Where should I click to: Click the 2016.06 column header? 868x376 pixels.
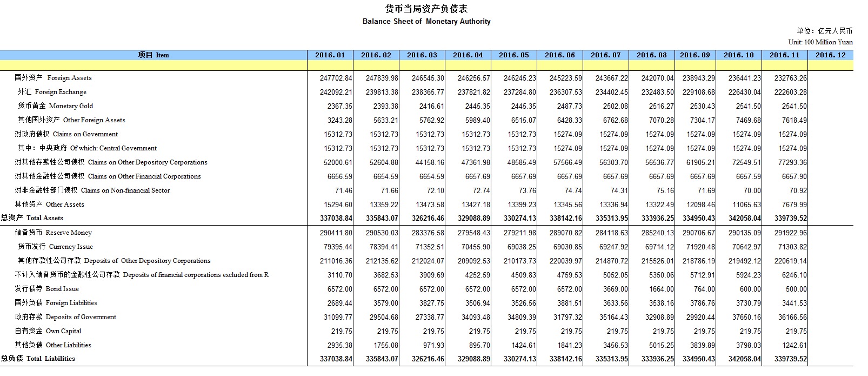559,55
